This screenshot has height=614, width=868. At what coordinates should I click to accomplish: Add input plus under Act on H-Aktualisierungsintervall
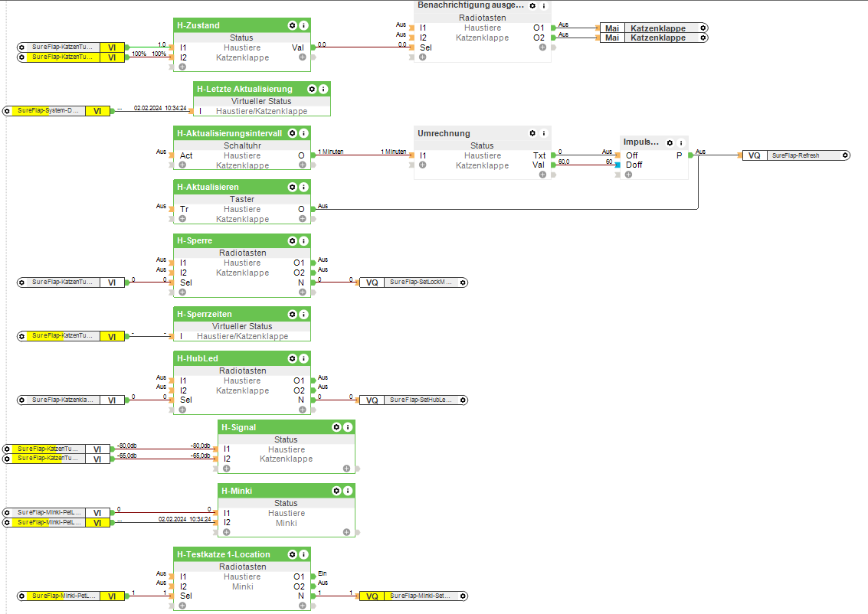182,165
